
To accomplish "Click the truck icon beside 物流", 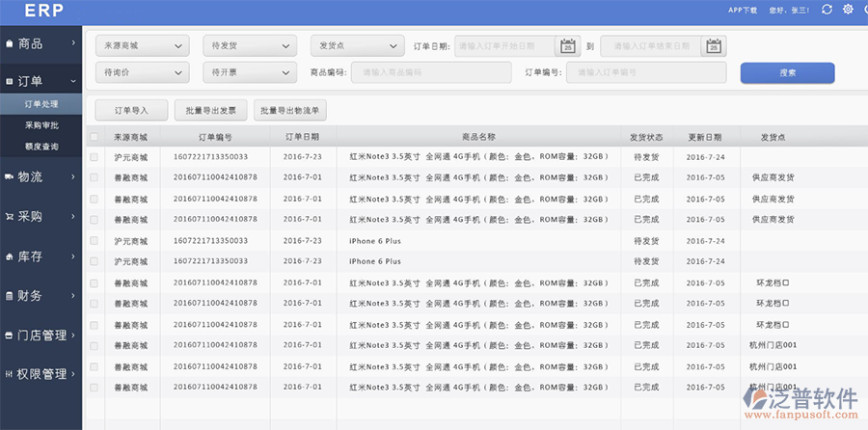I will point(10,176).
